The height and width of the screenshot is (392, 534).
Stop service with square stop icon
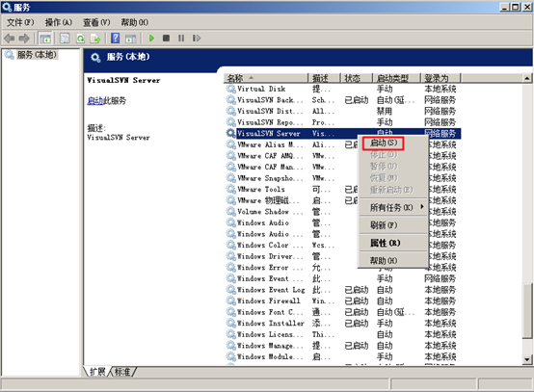(166, 39)
